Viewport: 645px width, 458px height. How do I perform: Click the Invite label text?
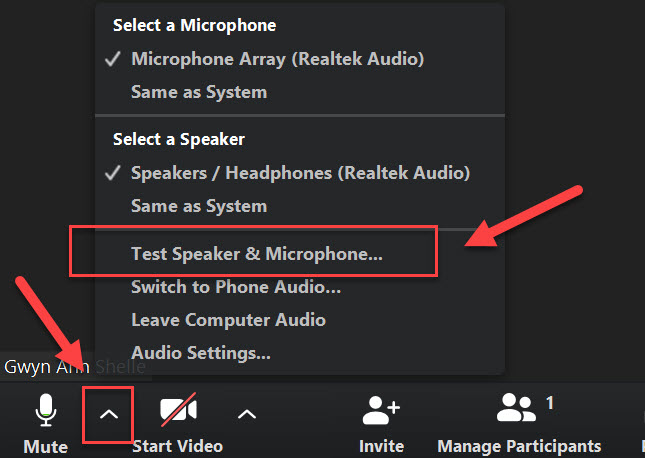(x=381, y=446)
